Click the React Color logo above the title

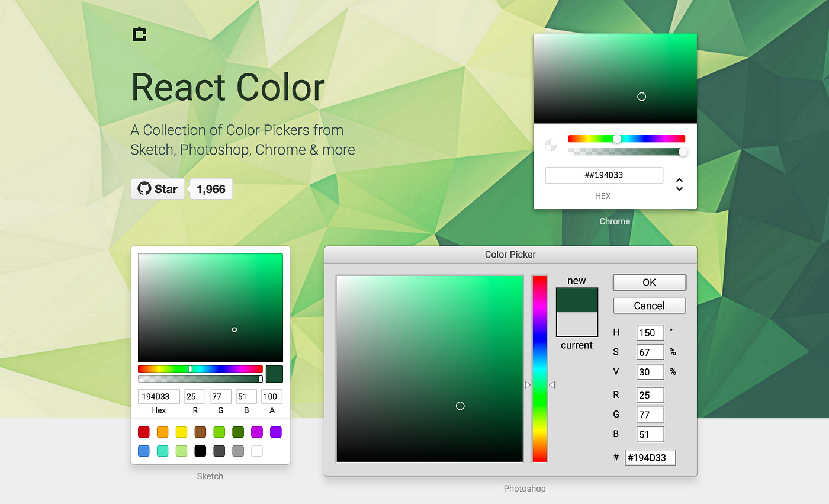pos(139,34)
